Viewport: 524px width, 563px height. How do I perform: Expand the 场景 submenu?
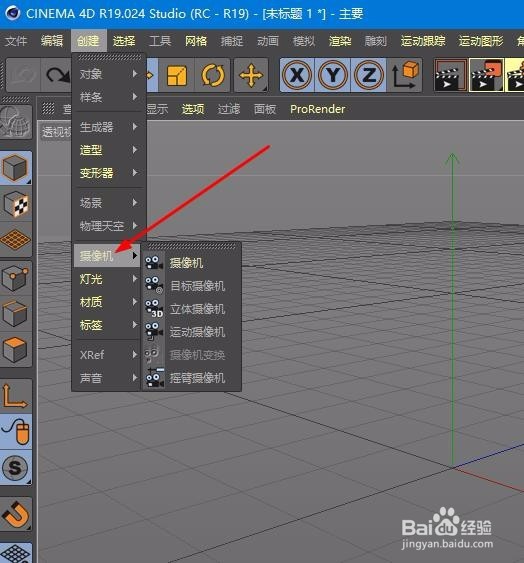(x=109, y=203)
